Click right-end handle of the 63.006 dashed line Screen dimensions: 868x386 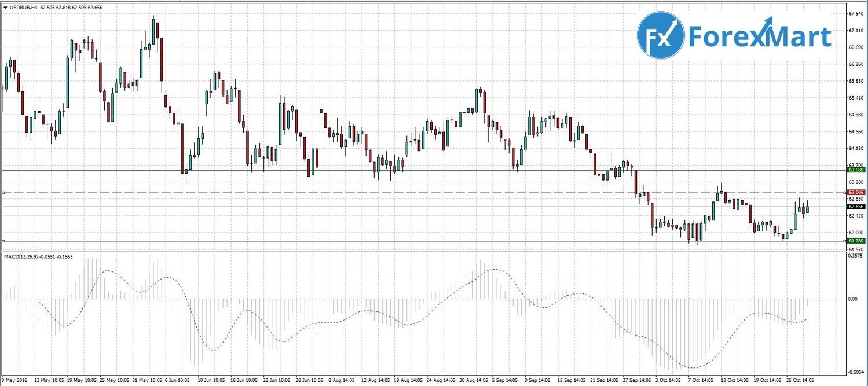(844, 192)
